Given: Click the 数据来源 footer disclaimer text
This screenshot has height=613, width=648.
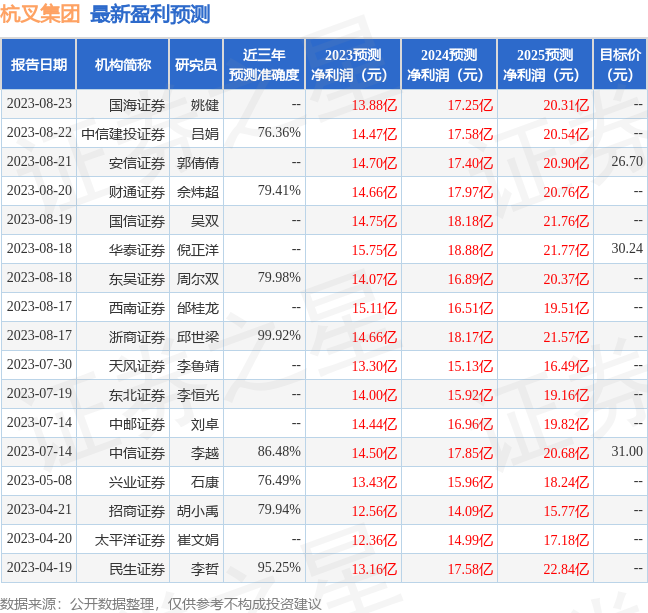Looking at the screenshot, I should click(160, 604).
